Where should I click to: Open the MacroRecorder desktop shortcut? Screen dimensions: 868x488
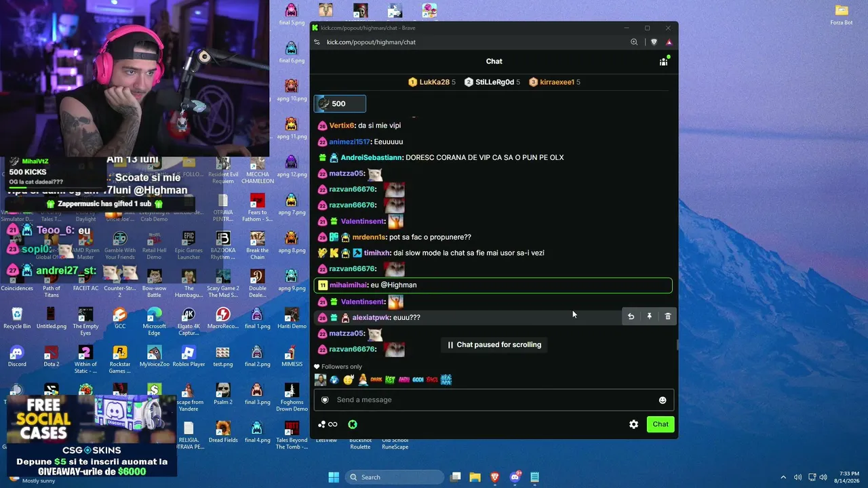tap(223, 319)
